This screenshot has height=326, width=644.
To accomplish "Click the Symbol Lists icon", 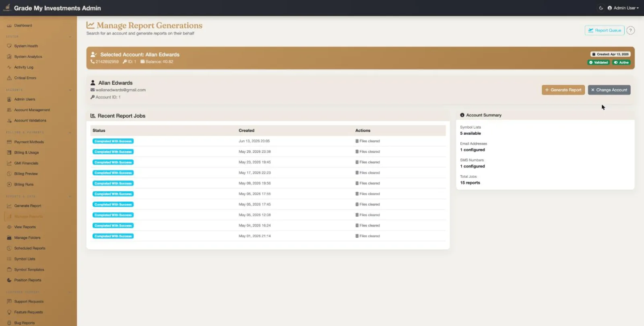I will [9, 259].
